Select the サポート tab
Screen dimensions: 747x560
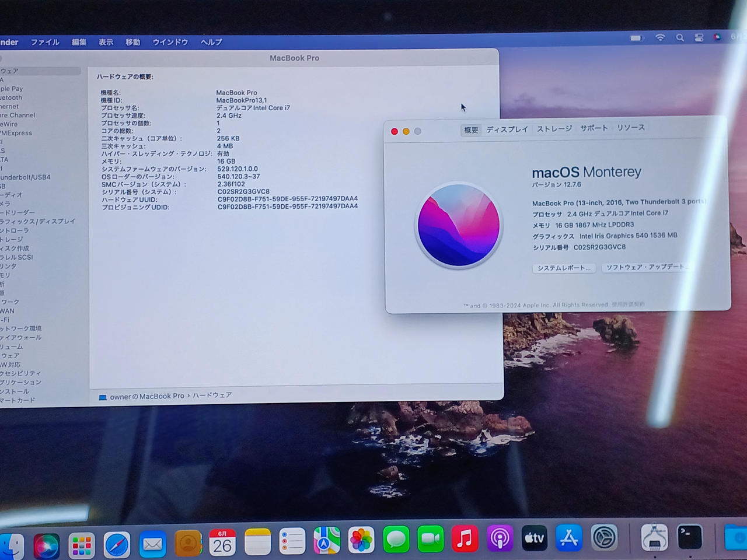[594, 128]
